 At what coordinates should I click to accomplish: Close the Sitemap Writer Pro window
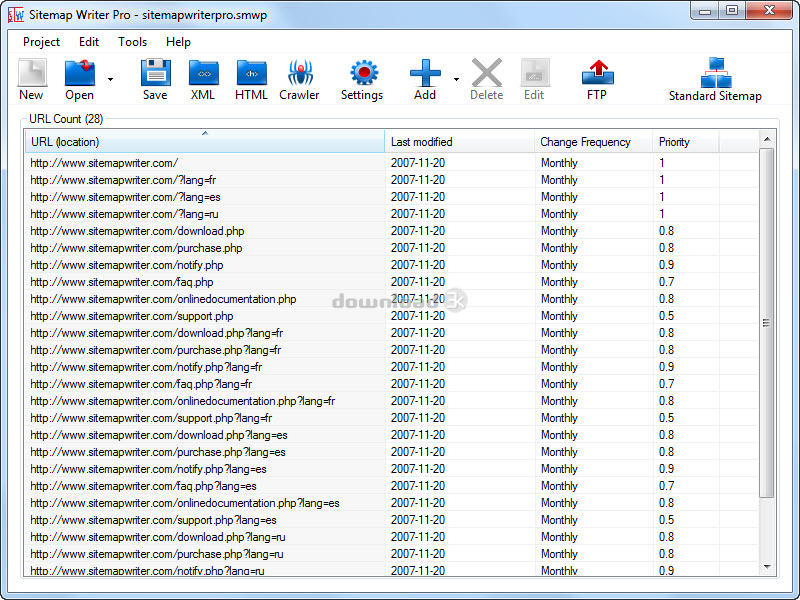[x=769, y=11]
